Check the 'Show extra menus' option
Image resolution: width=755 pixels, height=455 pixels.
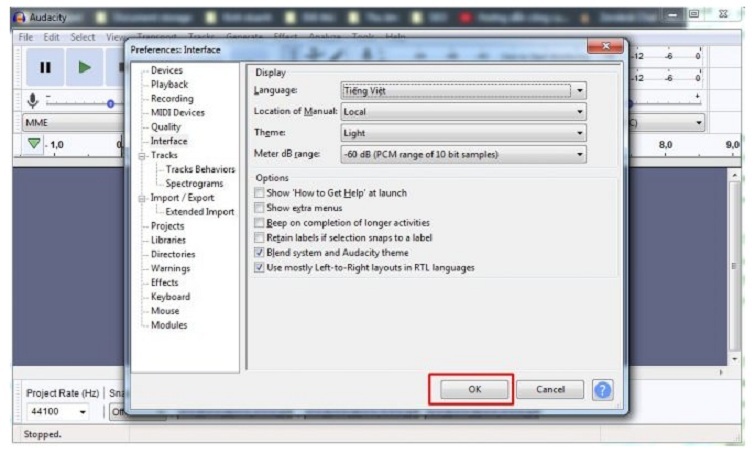[x=260, y=208]
